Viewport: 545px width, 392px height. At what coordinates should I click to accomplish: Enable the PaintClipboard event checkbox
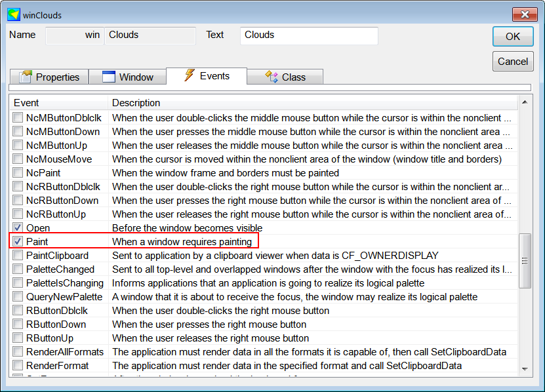coord(18,255)
